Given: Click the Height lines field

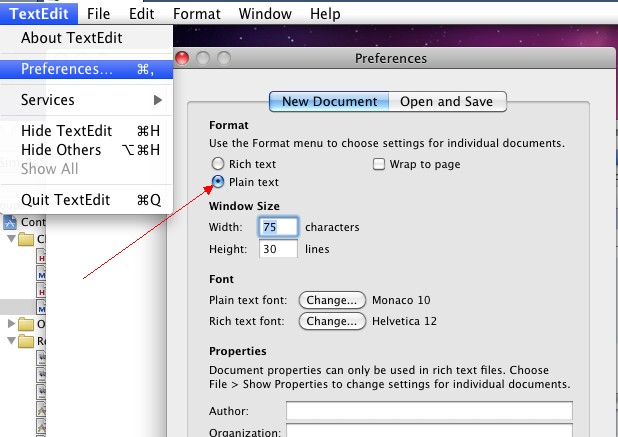Looking at the screenshot, I should pyautogui.click(x=278, y=249).
